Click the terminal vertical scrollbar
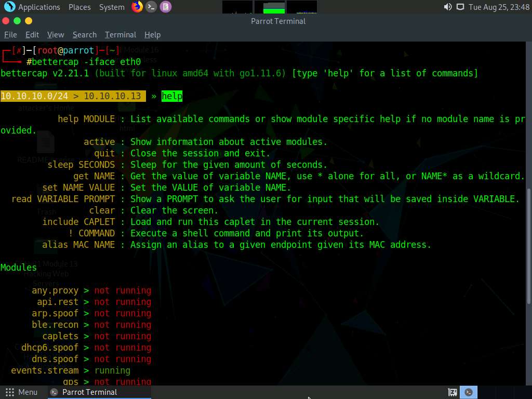The image size is (532, 399). [528, 246]
